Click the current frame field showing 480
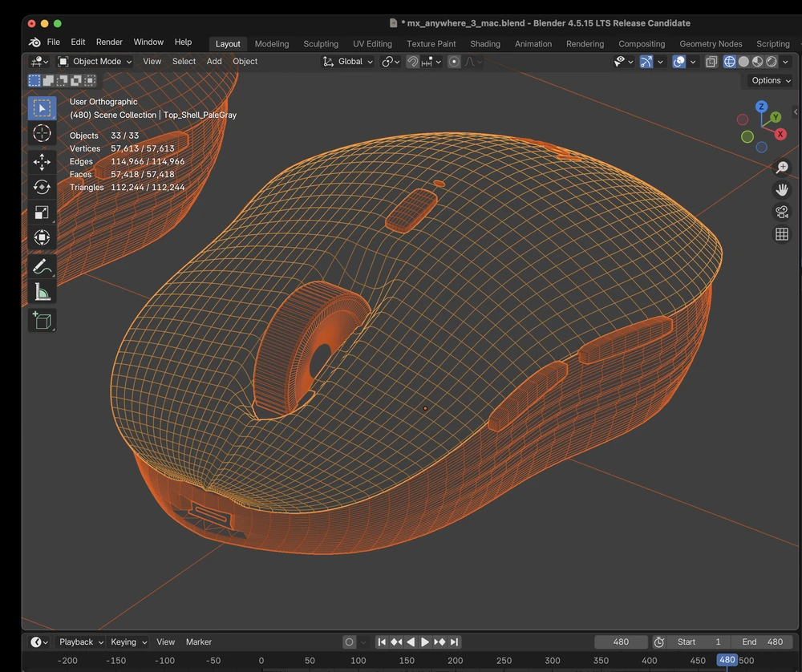This screenshot has width=802, height=672. (621, 642)
